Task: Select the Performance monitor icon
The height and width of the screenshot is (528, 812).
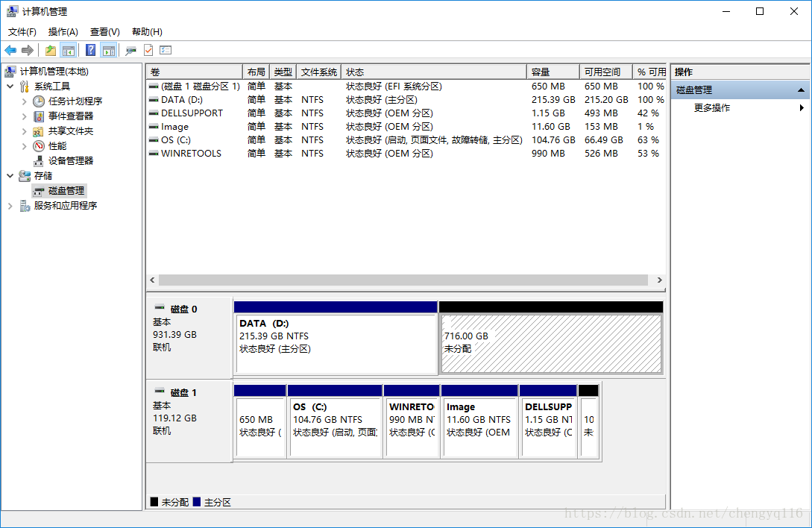Action: (39, 146)
